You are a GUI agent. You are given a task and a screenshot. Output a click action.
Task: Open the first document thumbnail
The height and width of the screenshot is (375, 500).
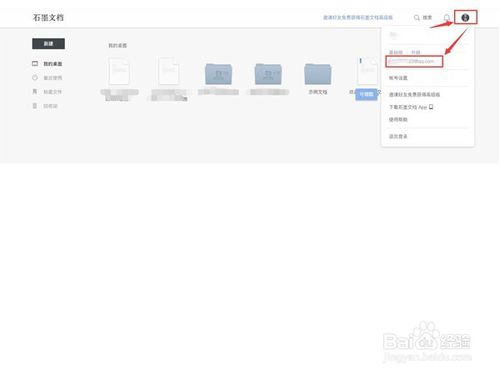119,71
